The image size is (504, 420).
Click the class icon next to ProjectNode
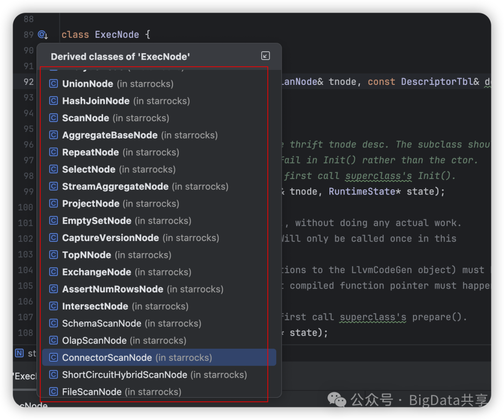[x=53, y=204]
